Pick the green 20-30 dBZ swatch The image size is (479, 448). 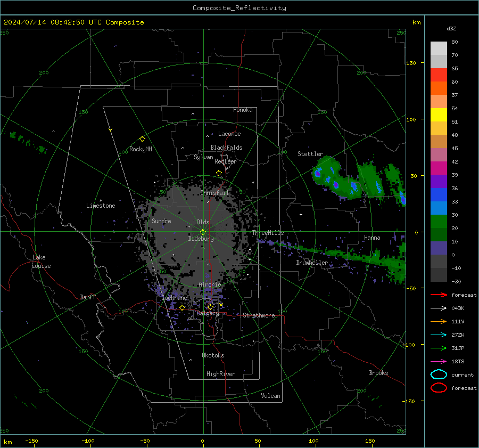pos(439,222)
